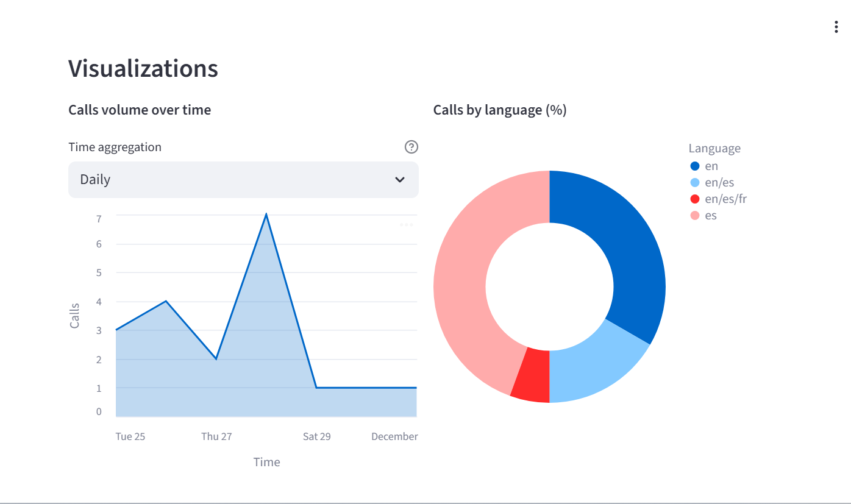Screen dimensions: 851x504
Task: Click the light blue "en/es" legend marker
Action: point(695,182)
